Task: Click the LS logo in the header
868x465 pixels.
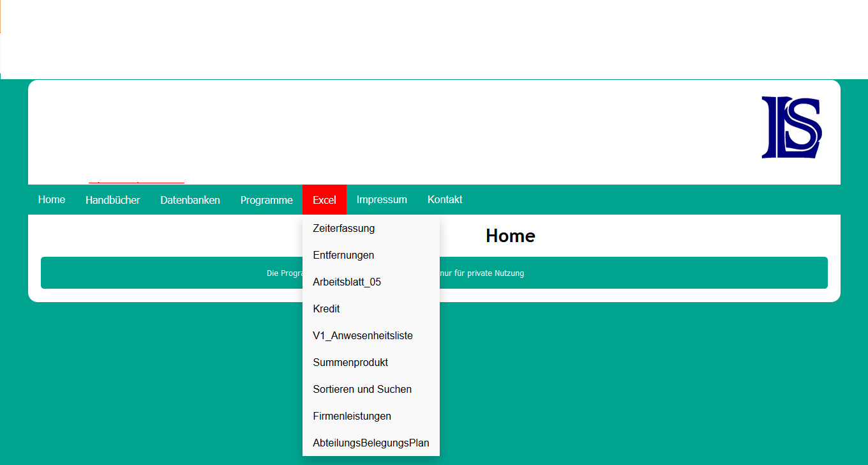Action: [791, 127]
